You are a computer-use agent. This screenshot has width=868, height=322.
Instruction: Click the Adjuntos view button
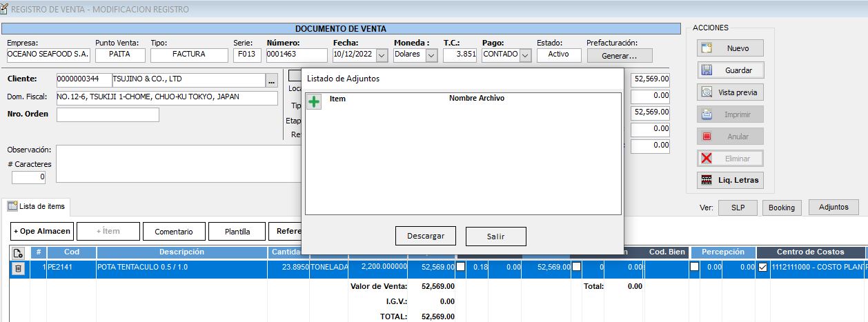(x=834, y=208)
